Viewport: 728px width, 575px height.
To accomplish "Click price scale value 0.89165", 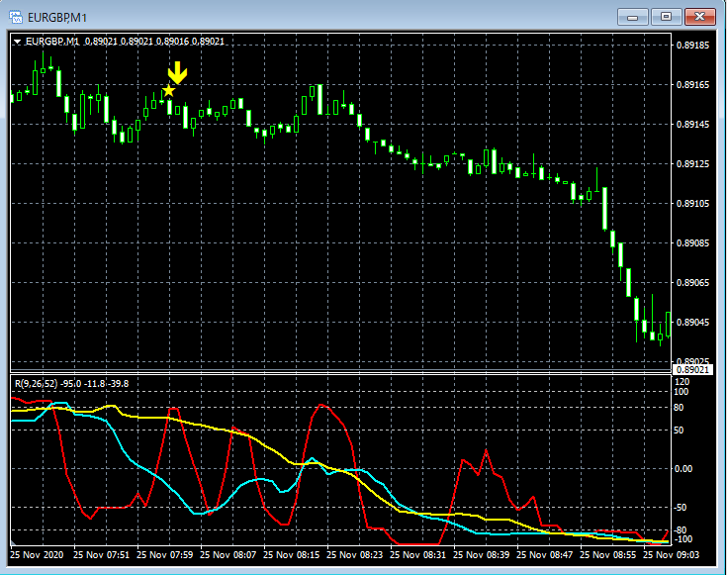I will click(x=692, y=84).
